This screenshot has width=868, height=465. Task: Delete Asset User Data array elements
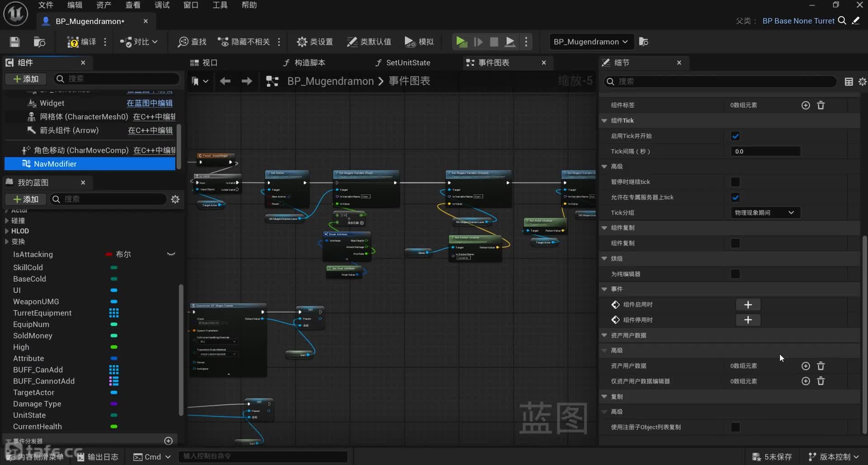[x=821, y=366]
